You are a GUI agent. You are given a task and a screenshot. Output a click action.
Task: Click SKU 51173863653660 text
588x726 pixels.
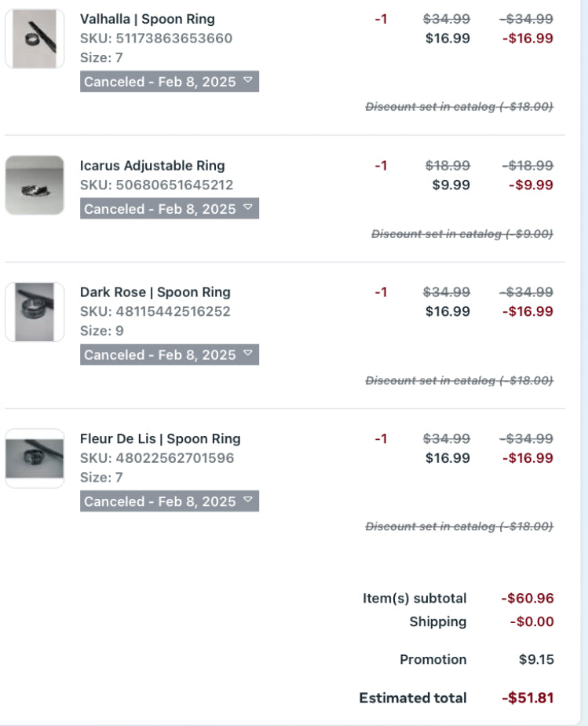(156, 38)
